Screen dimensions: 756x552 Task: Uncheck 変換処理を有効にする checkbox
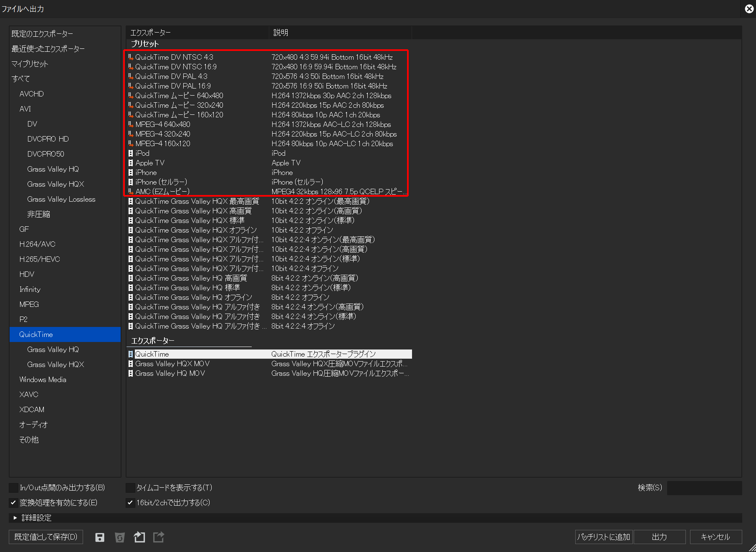point(14,503)
